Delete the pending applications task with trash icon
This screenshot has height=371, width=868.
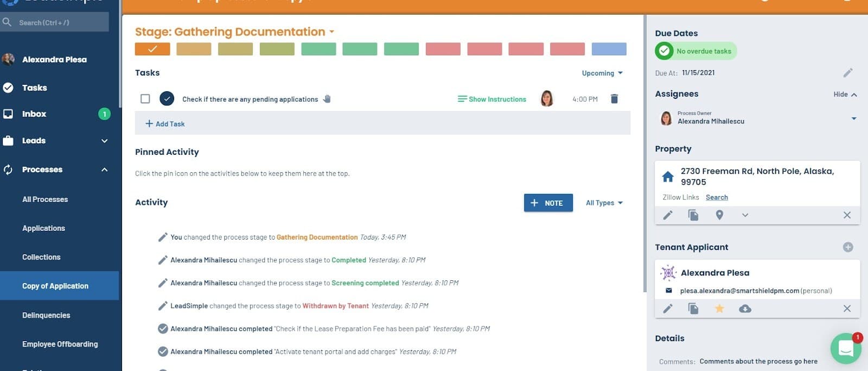pyautogui.click(x=614, y=99)
